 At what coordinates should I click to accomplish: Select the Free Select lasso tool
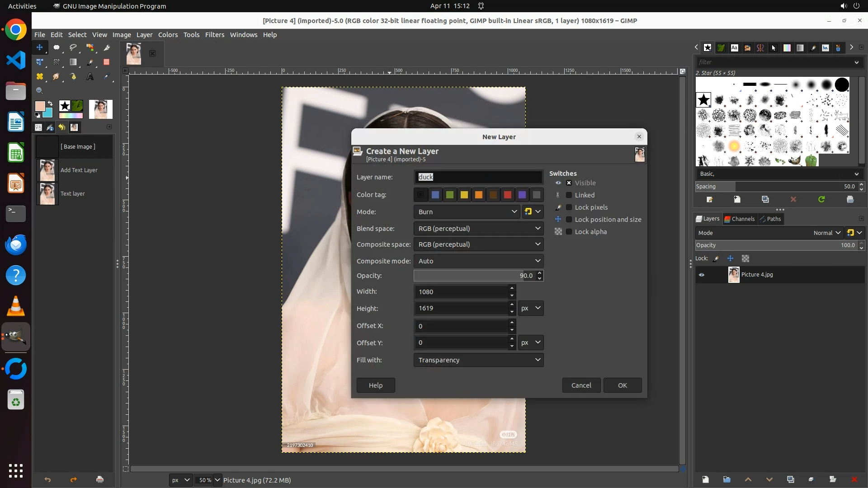(73, 47)
